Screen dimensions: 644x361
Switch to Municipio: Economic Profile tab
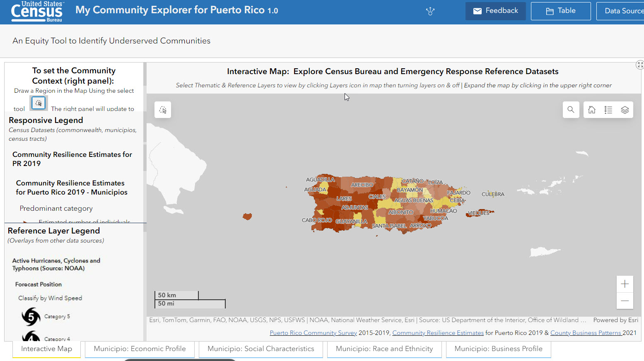click(x=140, y=349)
